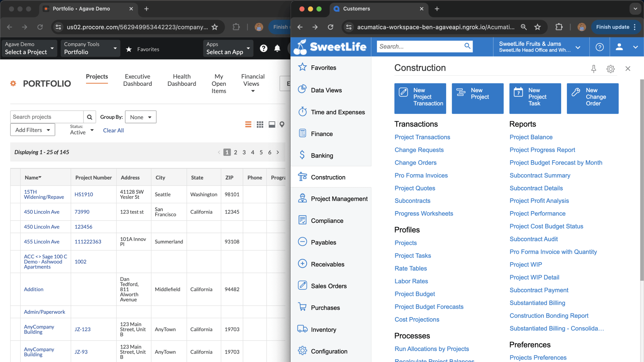644x362 pixels.
Task: Open Data Views pie chart icon
Action: click(x=302, y=89)
